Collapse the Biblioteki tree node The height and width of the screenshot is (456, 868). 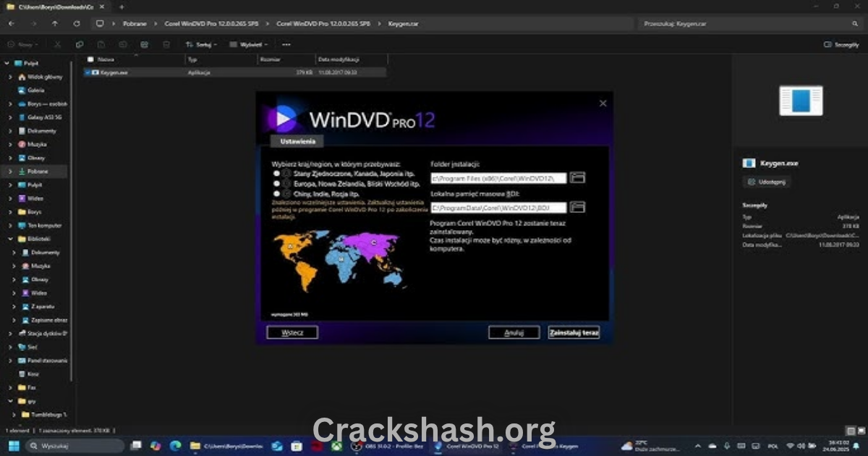(x=10, y=239)
